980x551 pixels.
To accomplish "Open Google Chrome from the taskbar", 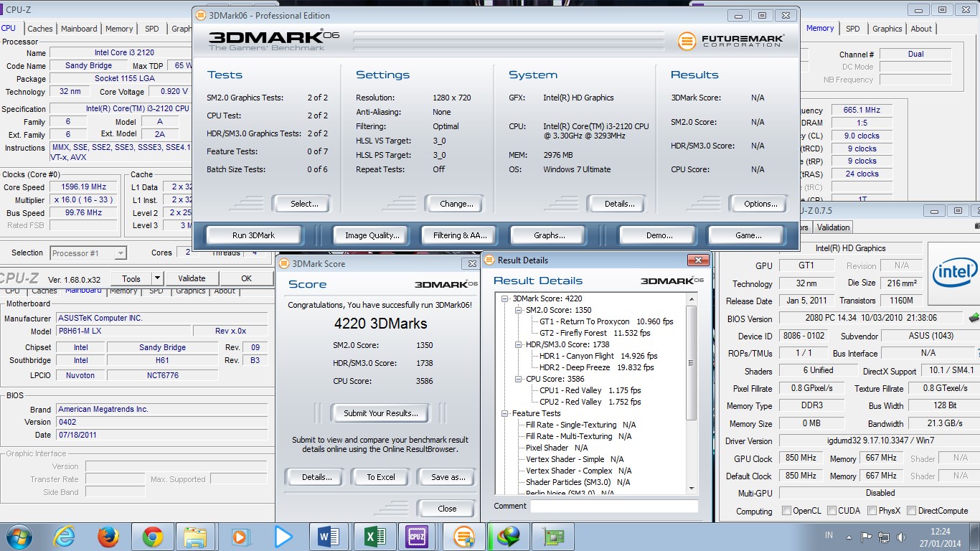I will (152, 537).
